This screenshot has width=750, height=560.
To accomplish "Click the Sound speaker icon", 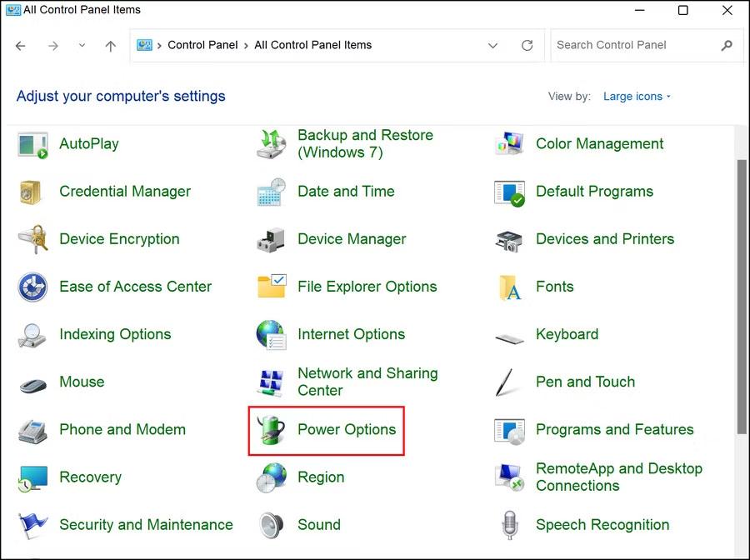I will coord(272,525).
